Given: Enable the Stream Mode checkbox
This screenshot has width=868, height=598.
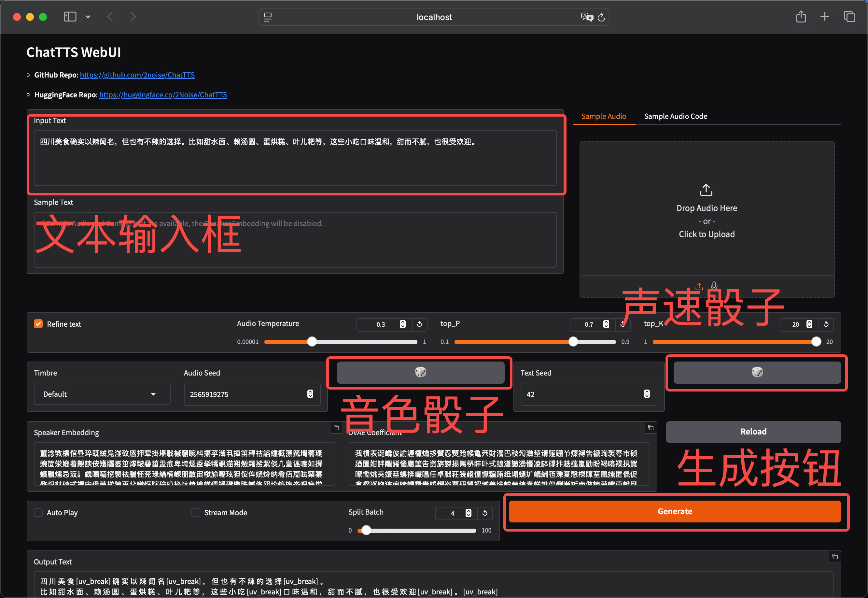Looking at the screenshot, I should (x=195, y=512).
